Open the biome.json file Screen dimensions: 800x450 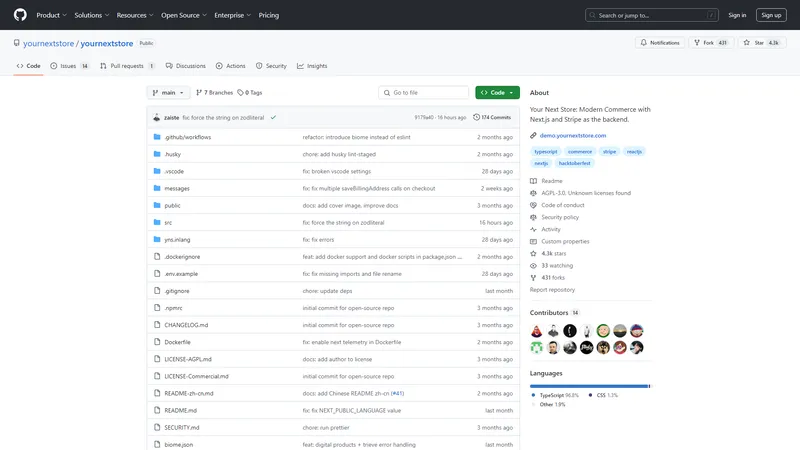pyautogui.click(x=179, y=444)
